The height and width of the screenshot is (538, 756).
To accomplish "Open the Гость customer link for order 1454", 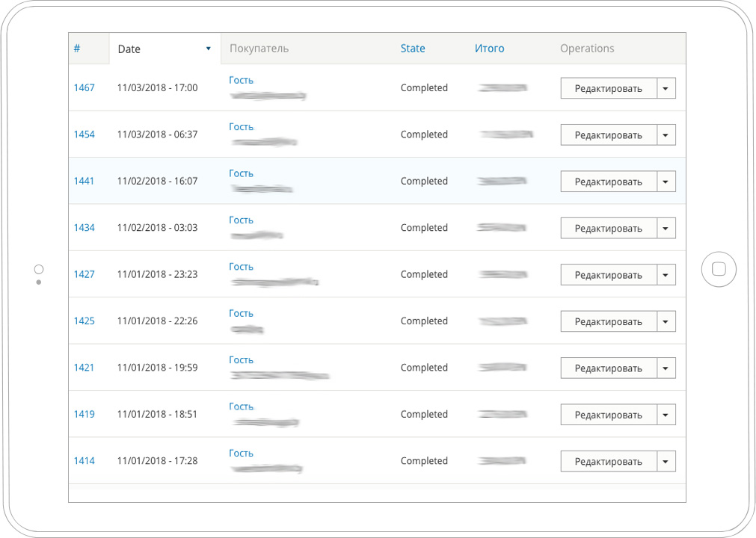I will pos(241,127).
